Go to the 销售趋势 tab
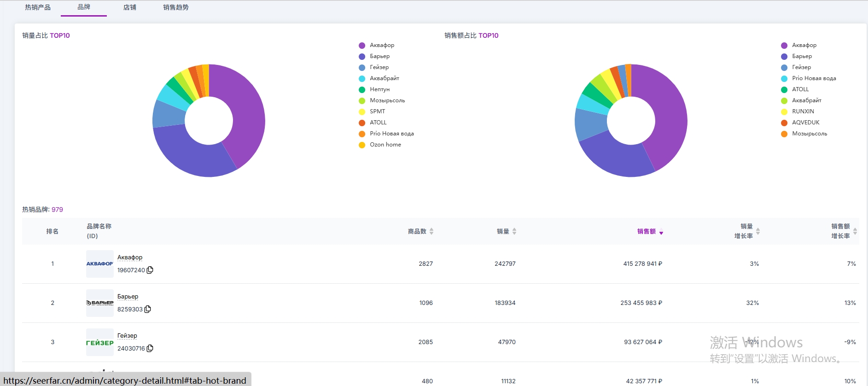 click(176, 7)
